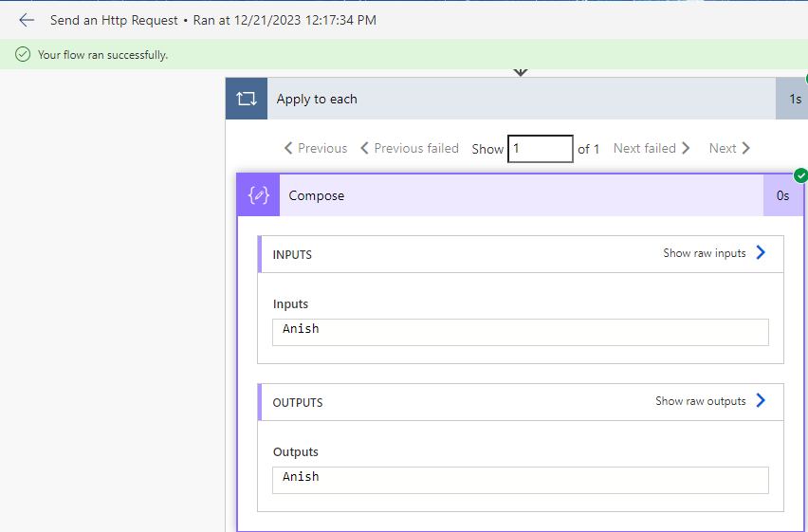Image resolution: width=808 pixels, height=532 pixels.
Task: Open Show raw outputs link
Action: pyautogui.click(x=700, y=401)
